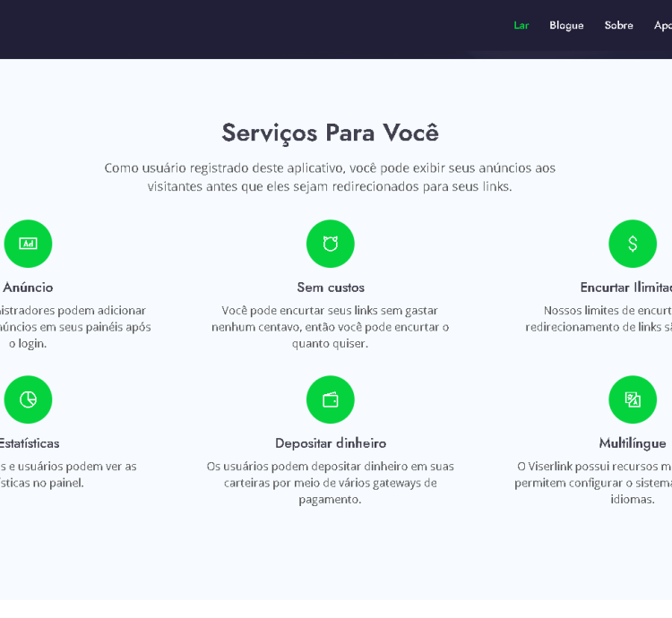Click the Multilíngue heading

[x=633, y=443]
